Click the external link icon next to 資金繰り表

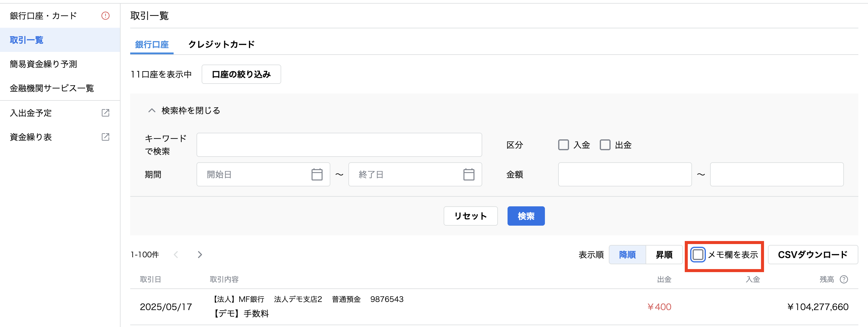105,137
